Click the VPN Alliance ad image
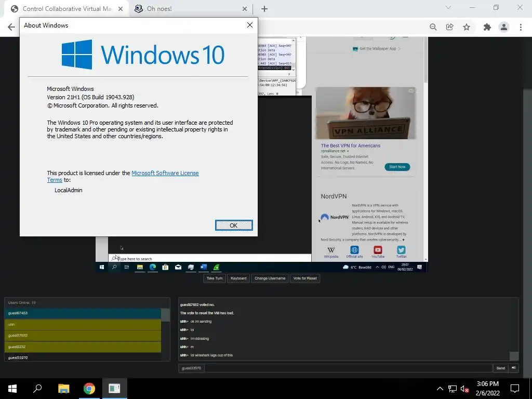The width and height of the screenshot is (532, 399). (x=365, y=113)
